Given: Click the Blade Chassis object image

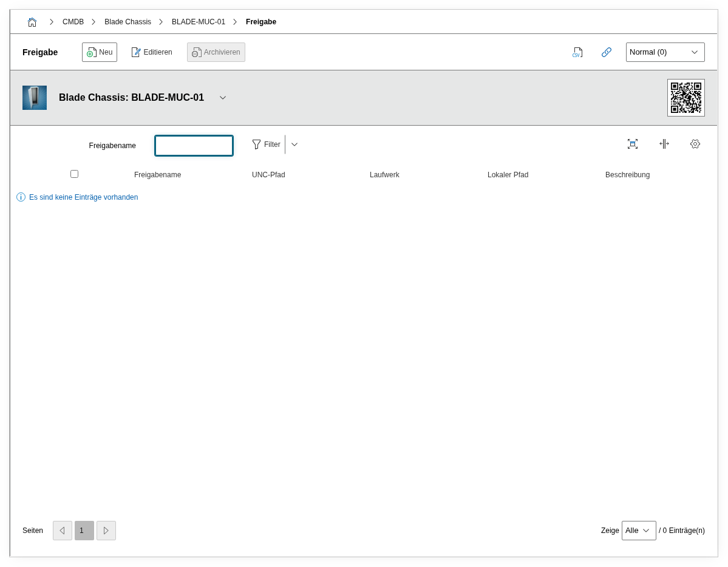Looking at the screenshot, I should 35,98.
